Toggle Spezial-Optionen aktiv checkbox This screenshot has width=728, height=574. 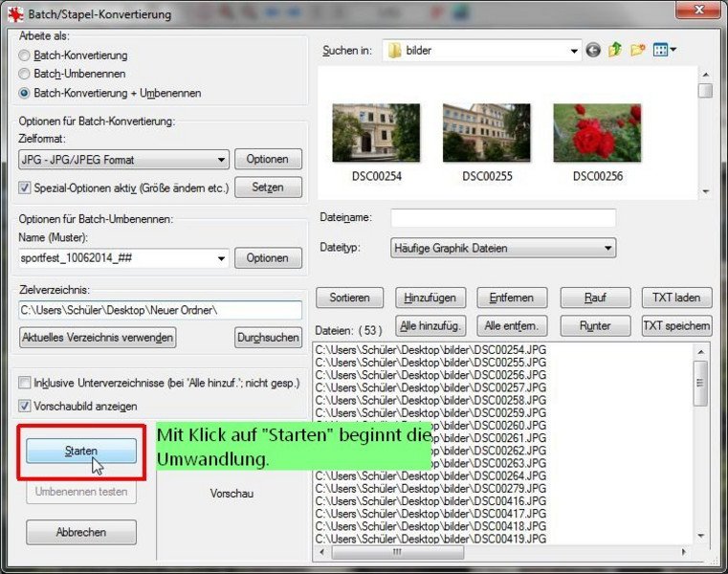tap(25, 188)
